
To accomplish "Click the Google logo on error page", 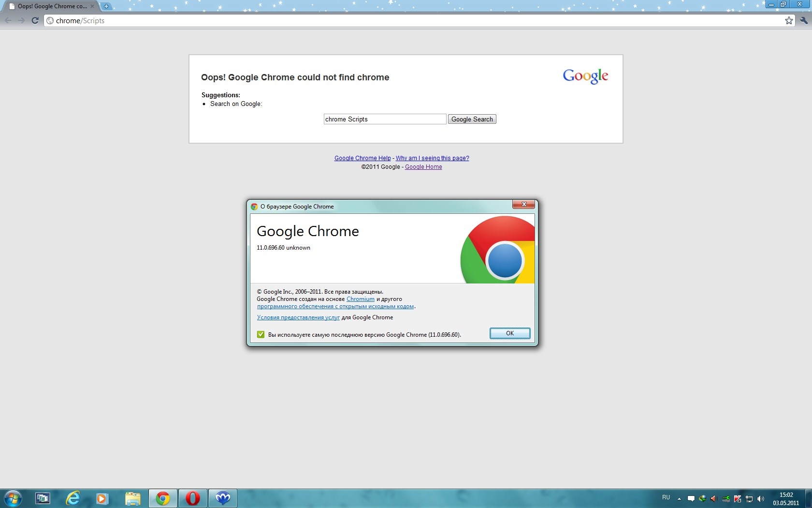I will pos(585,76).
